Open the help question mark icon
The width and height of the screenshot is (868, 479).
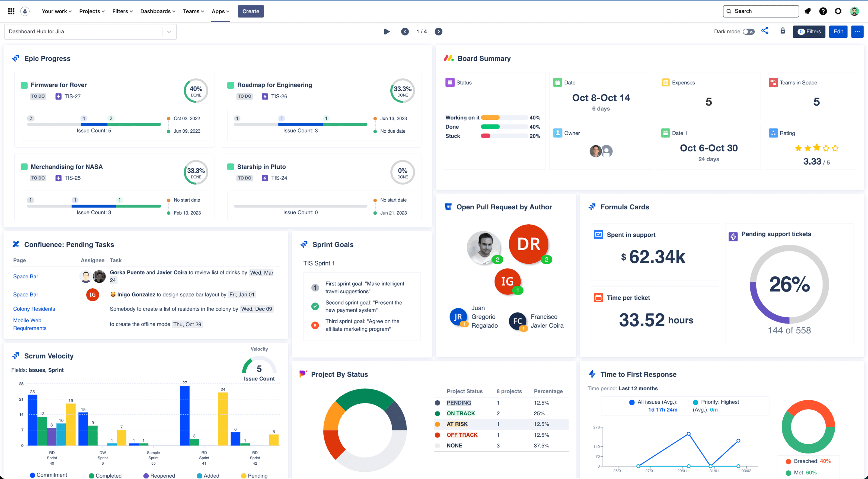(823, 11)
